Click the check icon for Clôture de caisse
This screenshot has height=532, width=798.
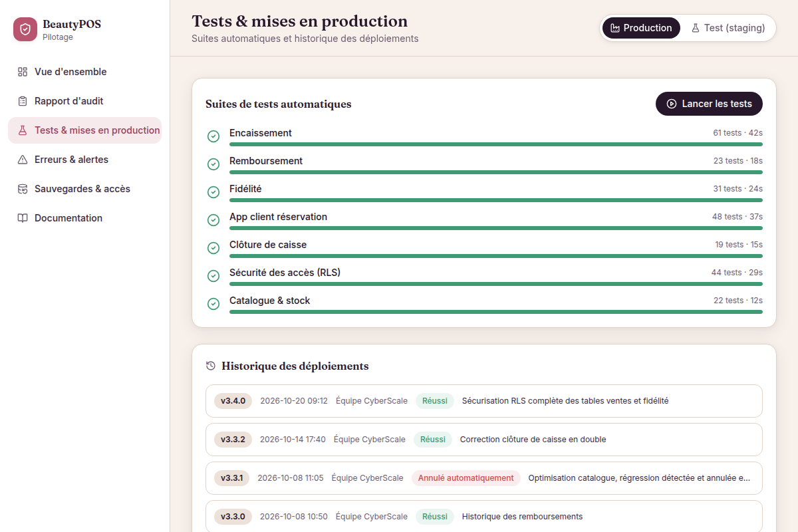213,248
